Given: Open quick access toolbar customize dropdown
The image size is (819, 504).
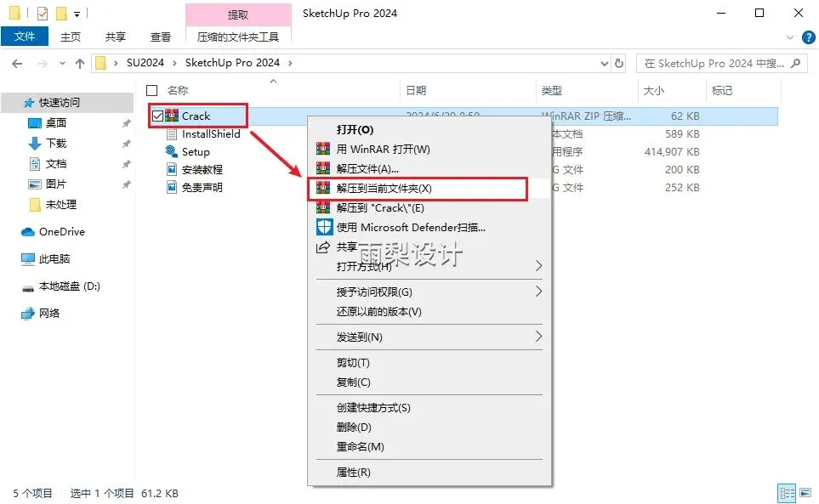Looking at the screenshot, I should point(77,14).
